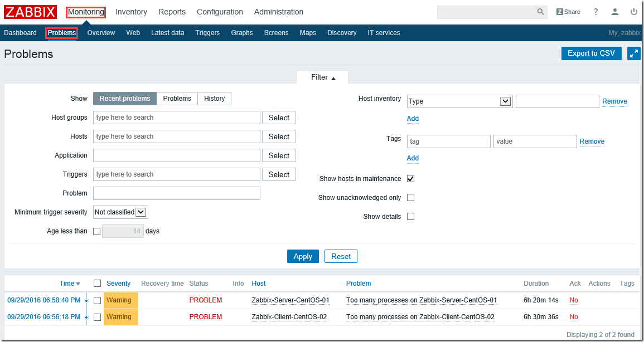Go to Maps submenu
Viewport: 644px width, 342px height.
click(x=308, y=33)
